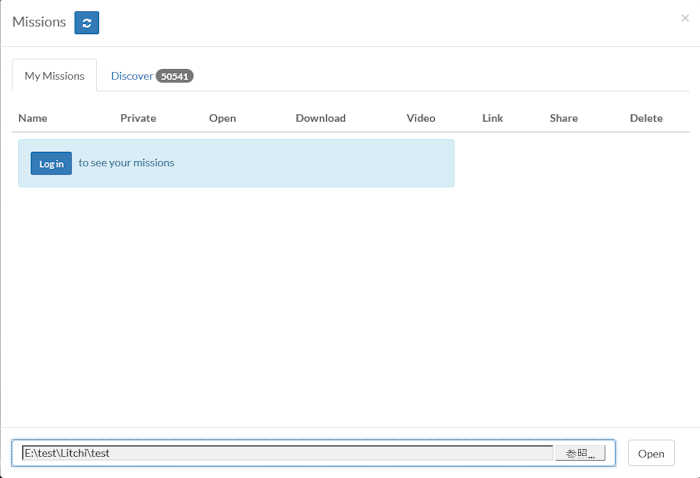Viewport: 700px width, 478px height.
Task: Click the Open column header
Action: [222, 118]
